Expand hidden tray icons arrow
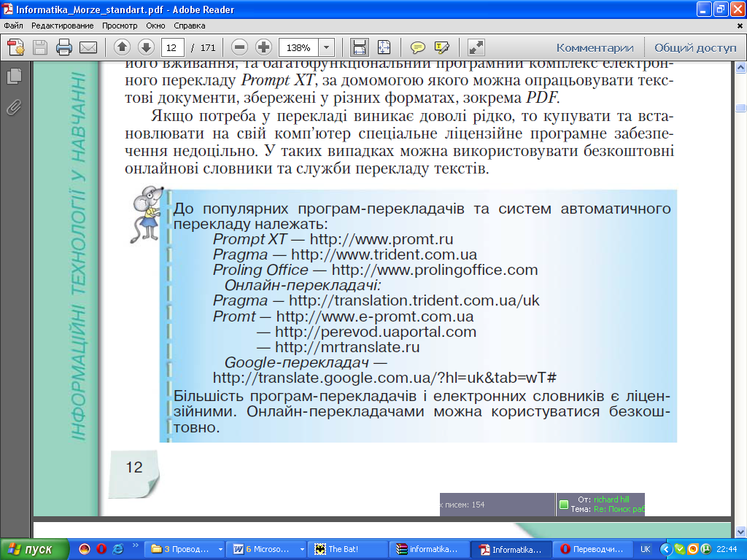The image size is (747, 560). [667, 550]
